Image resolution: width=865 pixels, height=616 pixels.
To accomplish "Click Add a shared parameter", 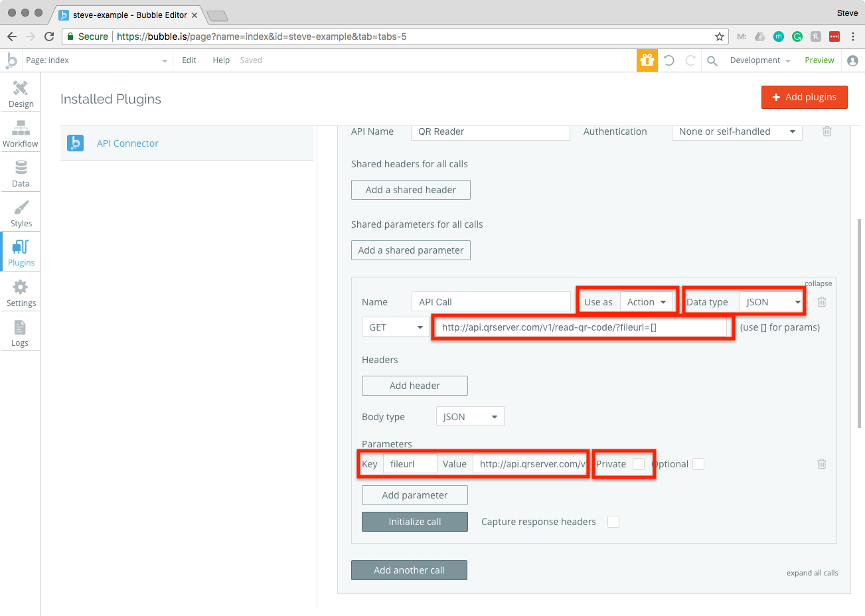I will click(x=411, y=250).
